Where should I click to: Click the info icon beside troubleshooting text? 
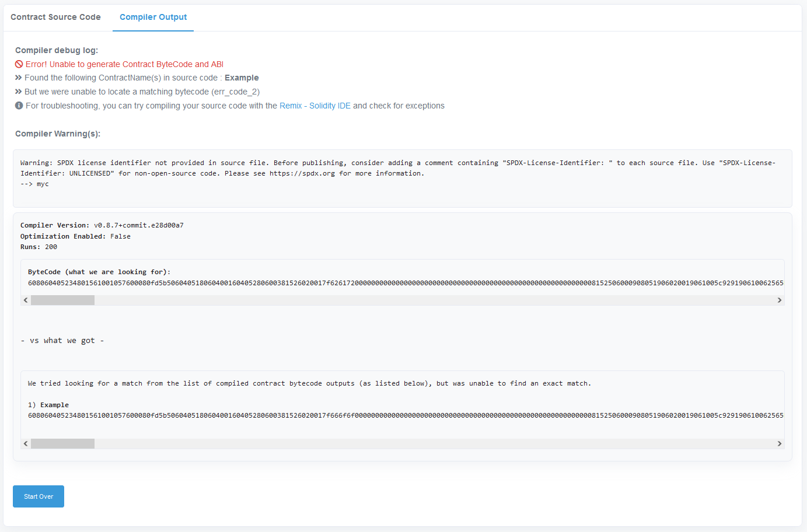tap(19, 106)
